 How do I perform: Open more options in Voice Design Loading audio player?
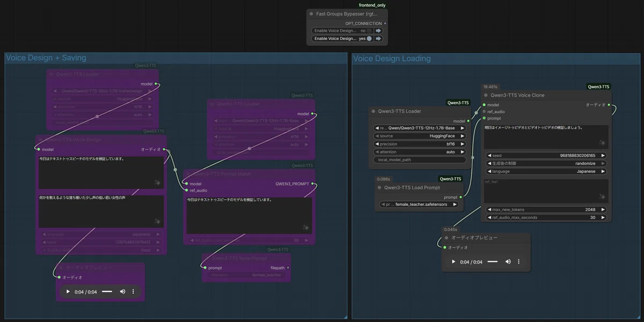pyautogui.click(x=518, y=262)
